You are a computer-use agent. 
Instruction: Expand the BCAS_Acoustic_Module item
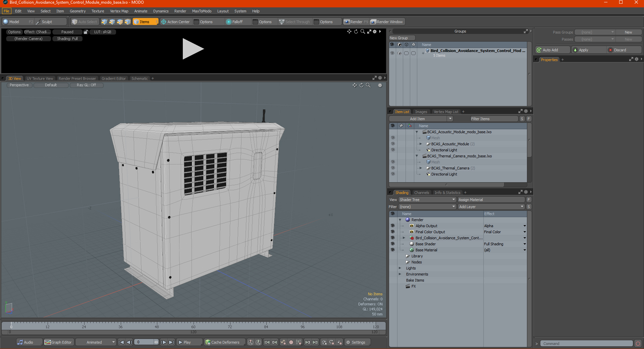point(421,144)
